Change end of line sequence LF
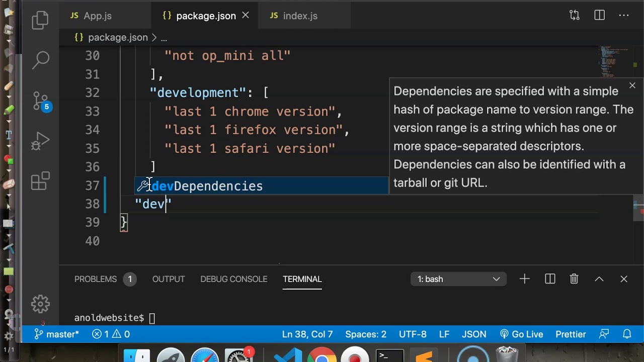Viewport: 644px width, 362px height. tap(444, 334)
